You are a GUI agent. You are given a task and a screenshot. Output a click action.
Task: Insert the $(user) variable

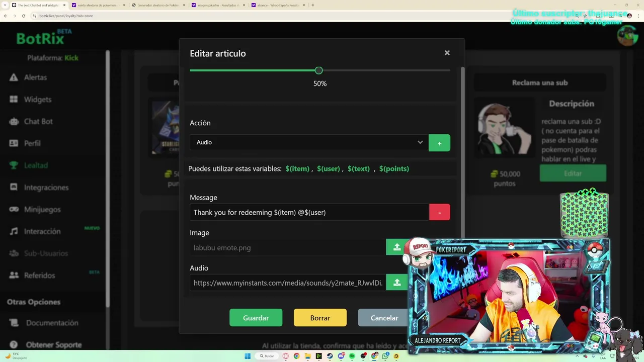(x=329, y=169)
